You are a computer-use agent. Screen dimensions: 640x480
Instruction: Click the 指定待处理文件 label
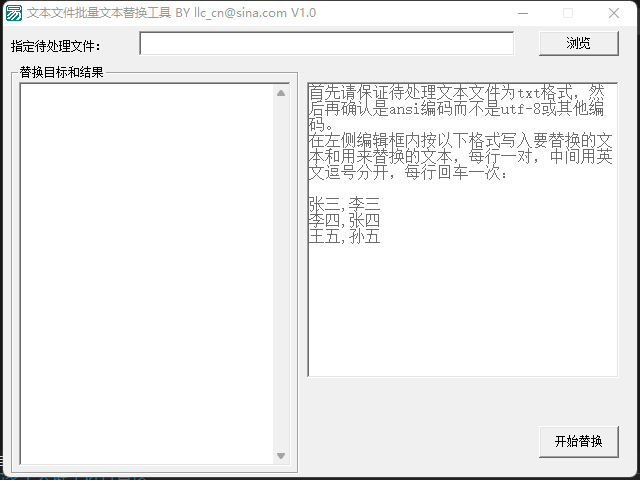pyautogui.click(x=56, y=46)
